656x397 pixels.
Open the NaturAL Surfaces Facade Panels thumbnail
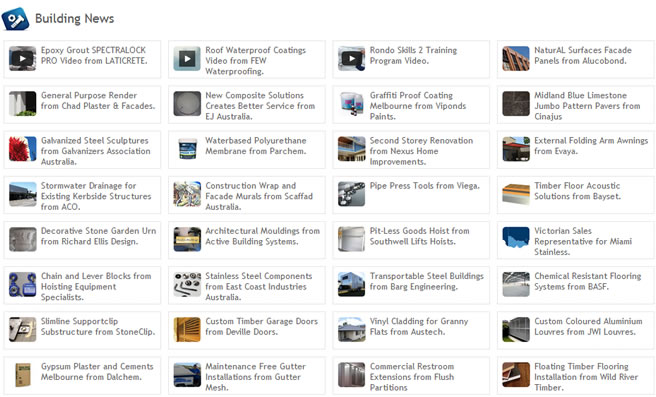tap(516, 59)
